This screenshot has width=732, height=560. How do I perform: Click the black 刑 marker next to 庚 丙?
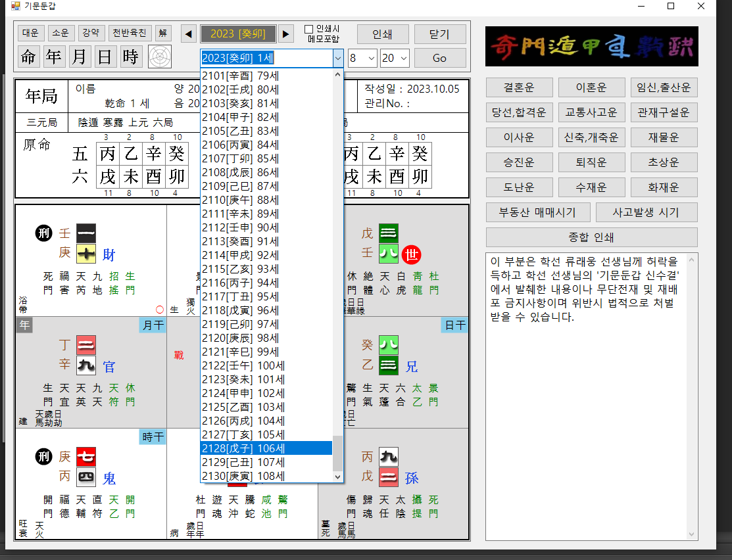coord(44,456)
